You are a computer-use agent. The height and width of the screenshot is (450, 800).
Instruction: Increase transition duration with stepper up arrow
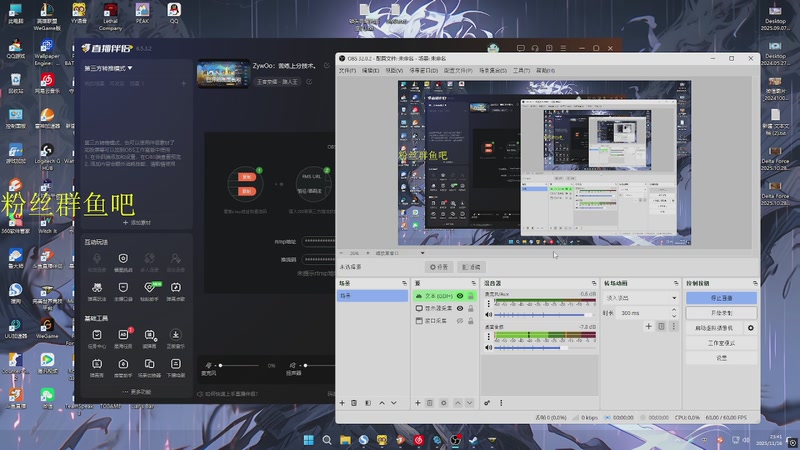(674, 310)
